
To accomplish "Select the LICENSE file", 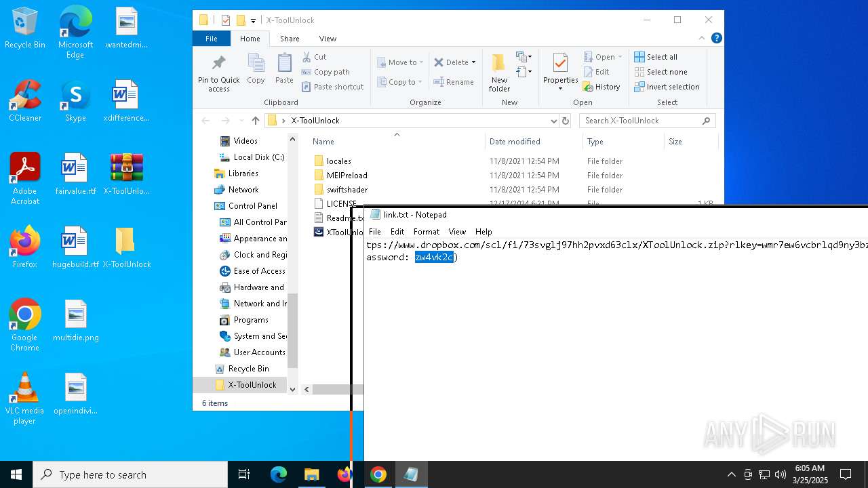I will point(341,203).
